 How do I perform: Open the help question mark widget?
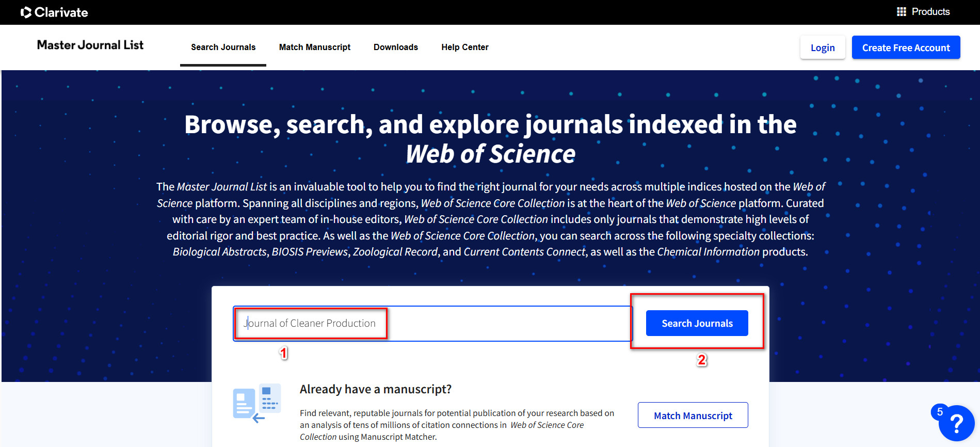tap(956, 423)
